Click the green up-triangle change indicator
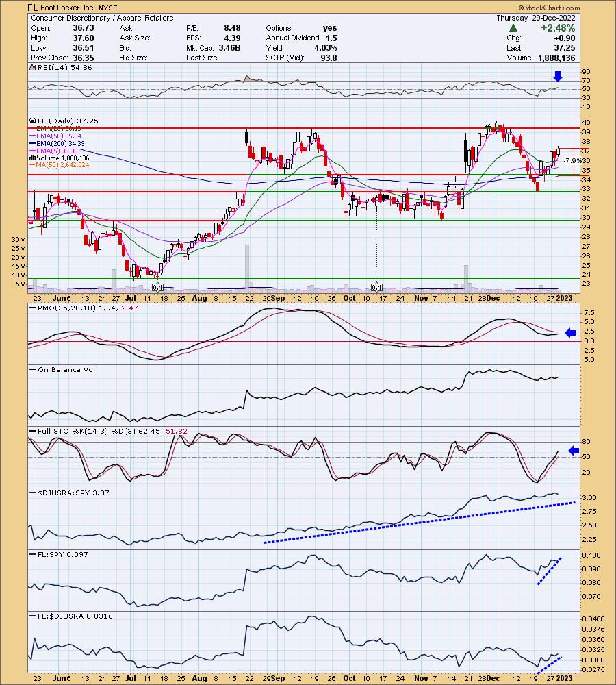The image size is (616, 685). (x=513, y=28)
